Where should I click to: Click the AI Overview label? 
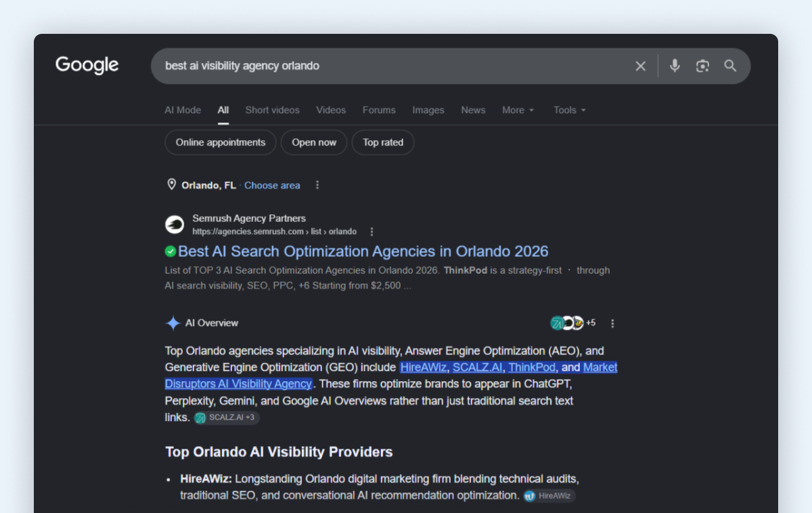(212, 323)
